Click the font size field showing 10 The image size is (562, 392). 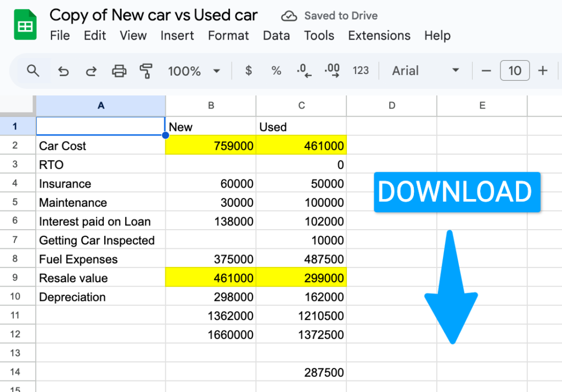click(x=514, y=71)
